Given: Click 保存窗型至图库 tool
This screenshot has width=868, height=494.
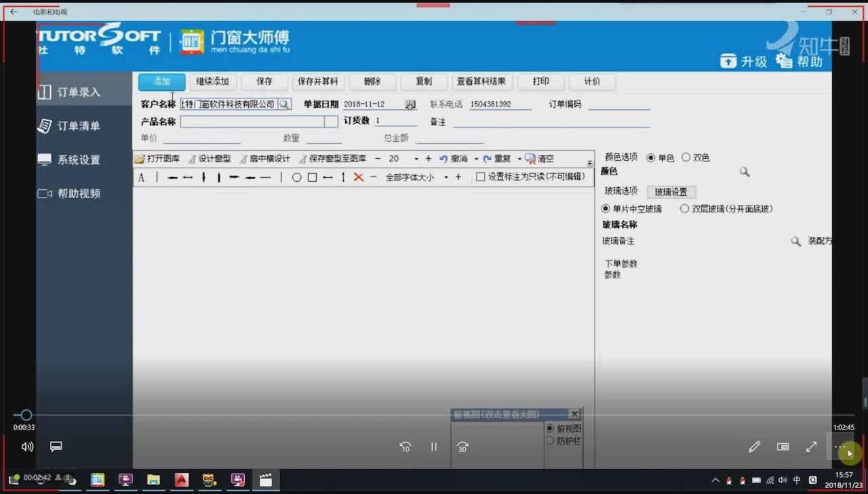Looking at the screenshot, I should click(333, 159).
